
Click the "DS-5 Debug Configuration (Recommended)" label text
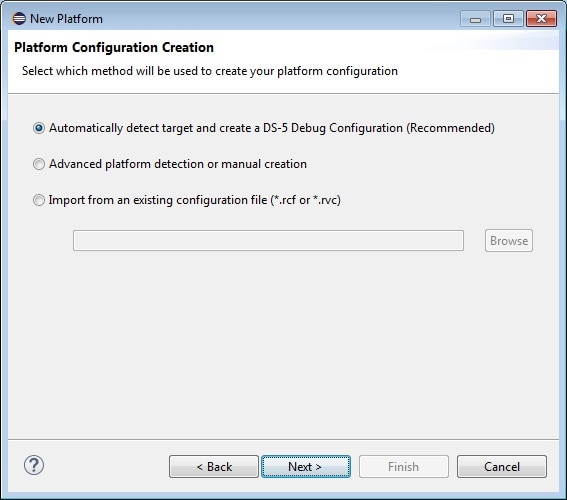[x=379, y=128]
